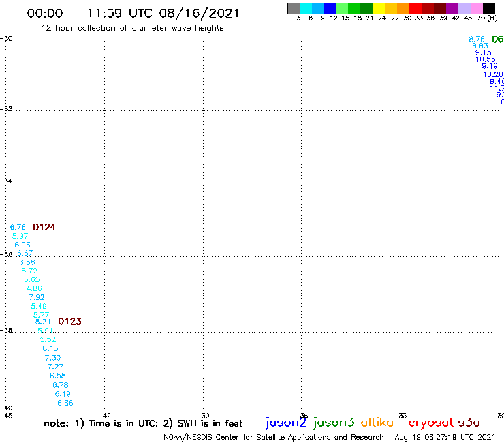Click the -33 longitude axis label
Screen dimensions: 504x443
(400, 416)
